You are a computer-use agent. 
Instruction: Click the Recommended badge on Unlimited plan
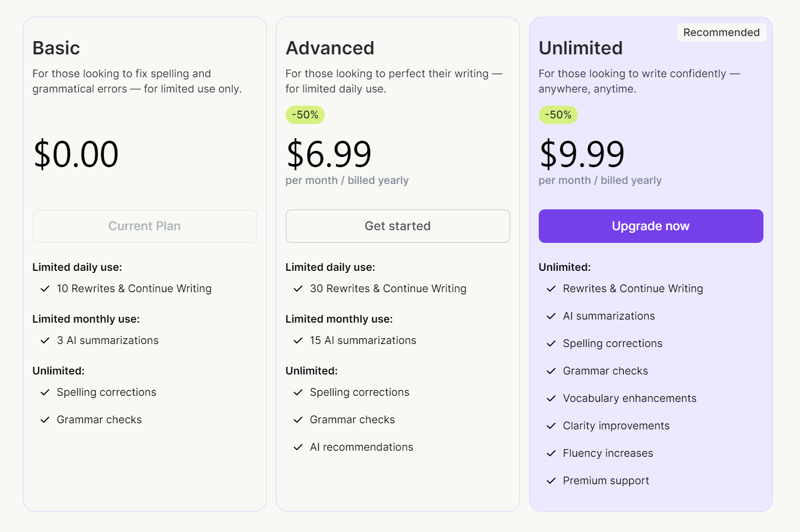pyautogui.click(x=721, y=33)
